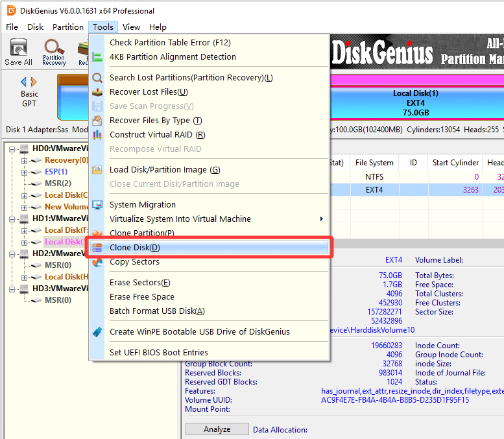The width and height of the screenshot is (504, 439).
Task: Click the Recover Lost Files icon
Action: click(x=97, y=92)
